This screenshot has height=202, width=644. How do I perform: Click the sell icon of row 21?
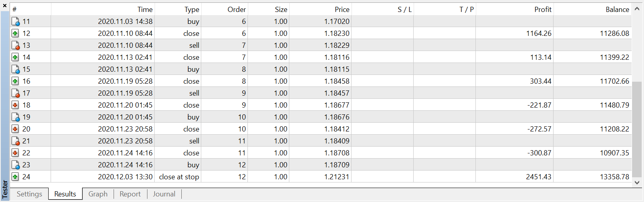[x=16, y=141]
